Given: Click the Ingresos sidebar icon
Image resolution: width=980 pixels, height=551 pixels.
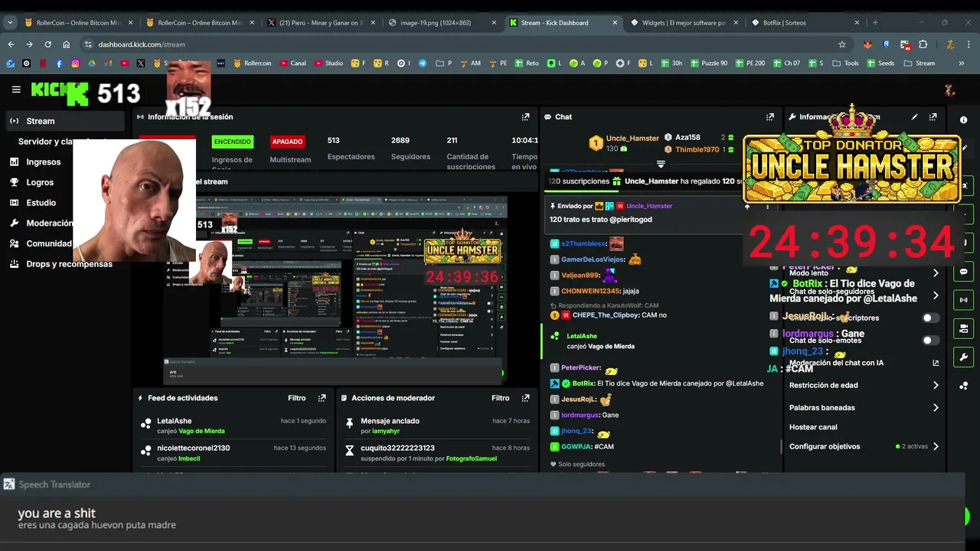Looking at the screenshot, I should 14,161.
